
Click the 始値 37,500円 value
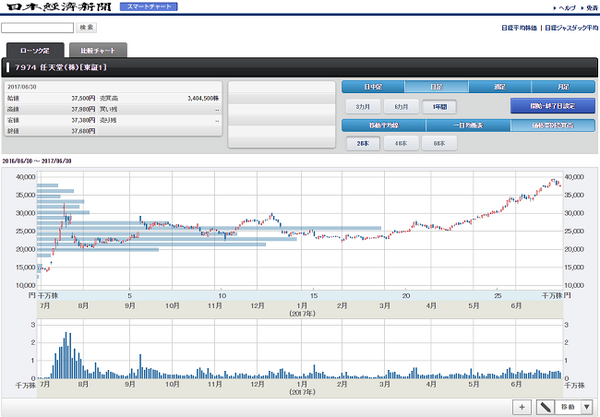point(83,98)
